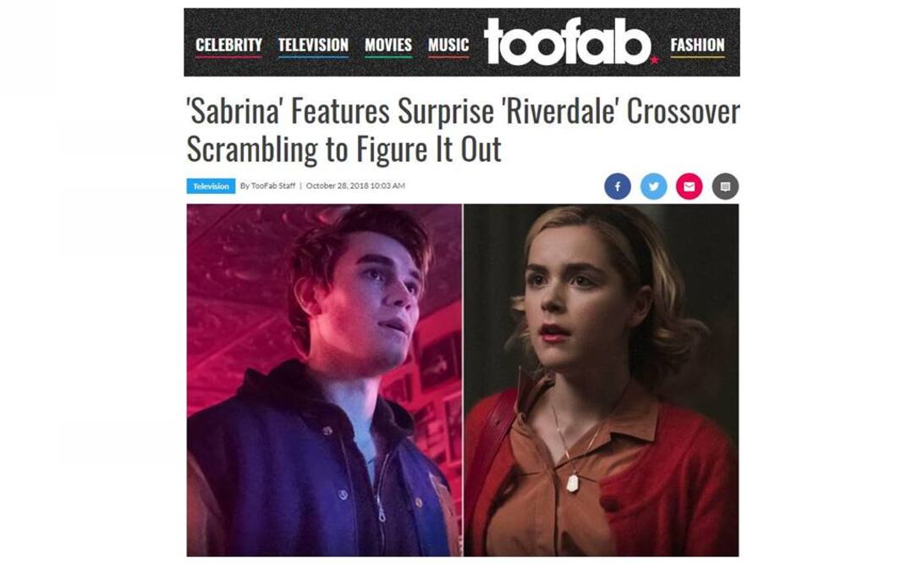Click the red star beside toofab logo
924x564 pixels.
tap(654, 59)
